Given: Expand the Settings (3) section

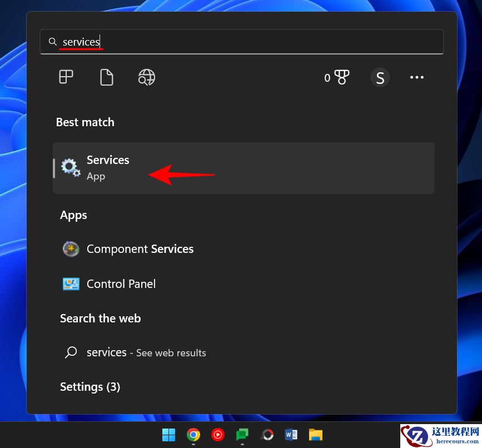Looking at the screenshot, I should pyautogui.click(x=90, y=386).
